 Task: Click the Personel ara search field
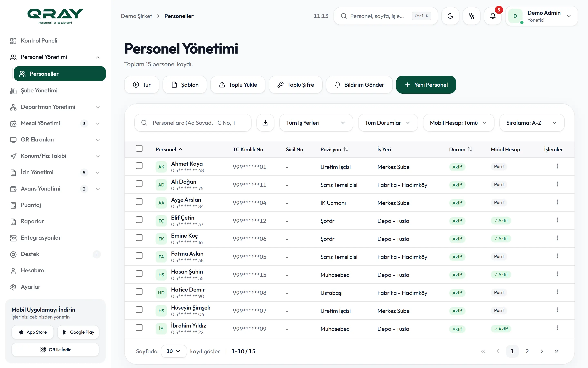pyautogui.click(x=193, y=123)
